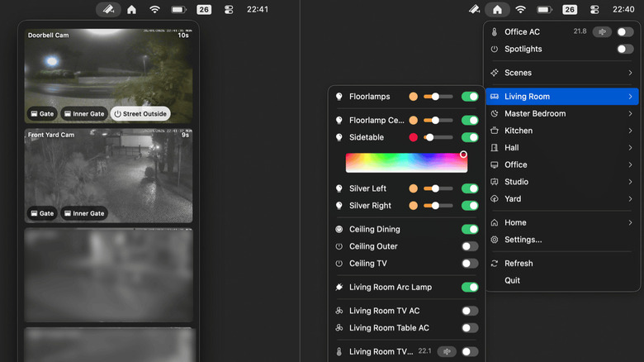Image resolution: width=644 pixels, height=362 pixels.
Task: Expand the Scenes submenu arrow
Action: tap(630, 73)
